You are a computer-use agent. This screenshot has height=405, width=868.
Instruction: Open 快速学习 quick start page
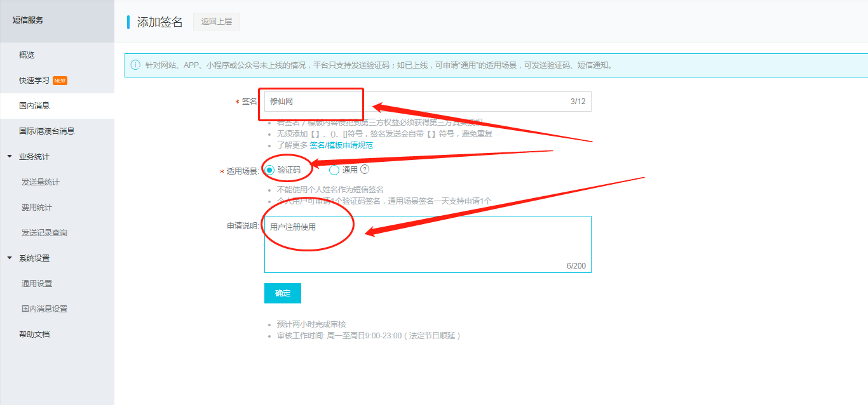click(x=34, y=81)
